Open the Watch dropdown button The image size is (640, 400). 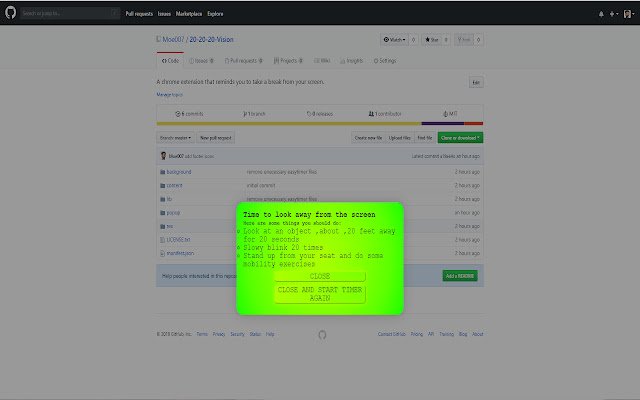coord(394,40)
